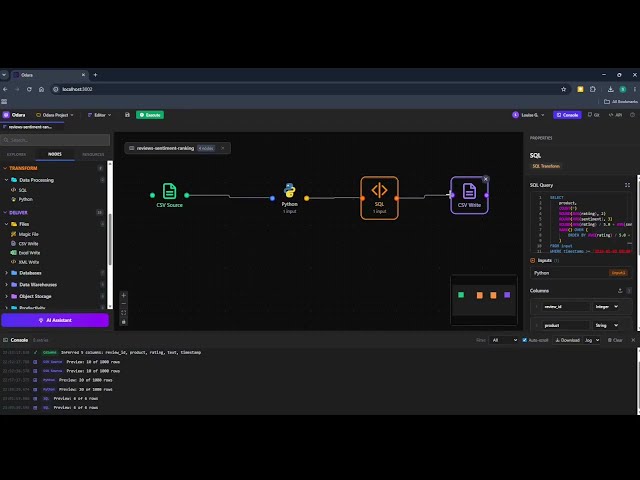Open the log format dropdown
The width and height of the screenshot is (640, 480).
(592, 340)
